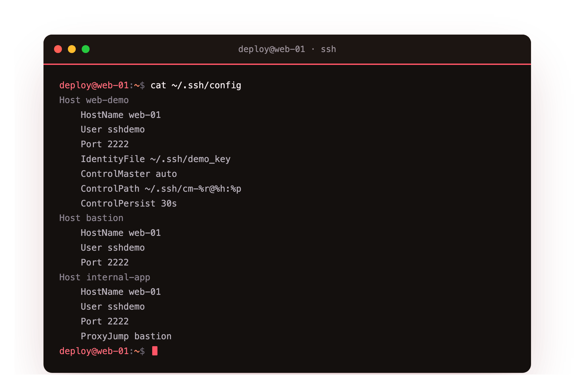
Task: Click the line 'ControlPath ~/.ssh/cm-%r@%h:%p'
Action: 161,189
